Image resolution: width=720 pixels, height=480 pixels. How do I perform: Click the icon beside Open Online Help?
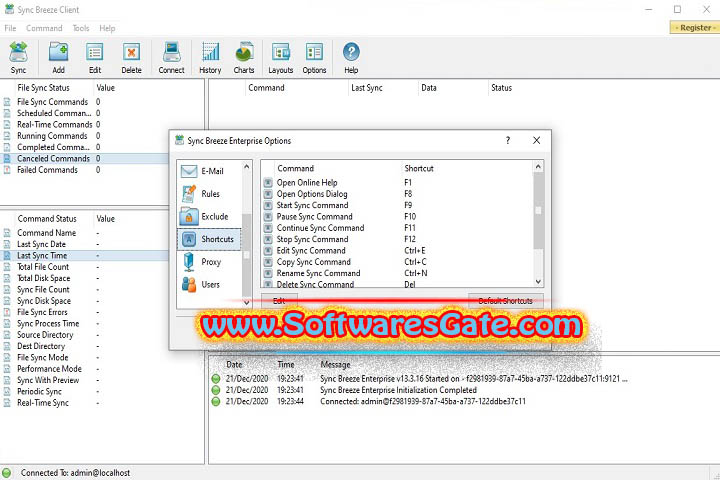tap(268, 182)
